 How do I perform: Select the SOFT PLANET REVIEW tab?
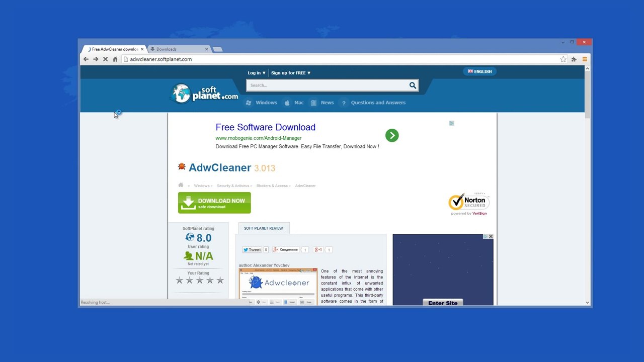click(264, 228)
